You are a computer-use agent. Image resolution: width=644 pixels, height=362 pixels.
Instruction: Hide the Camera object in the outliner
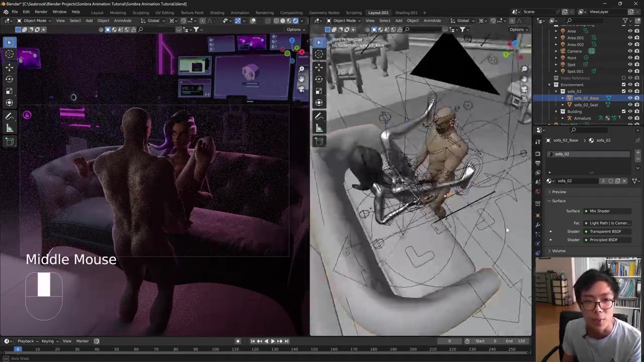click(x=630, y=51)
